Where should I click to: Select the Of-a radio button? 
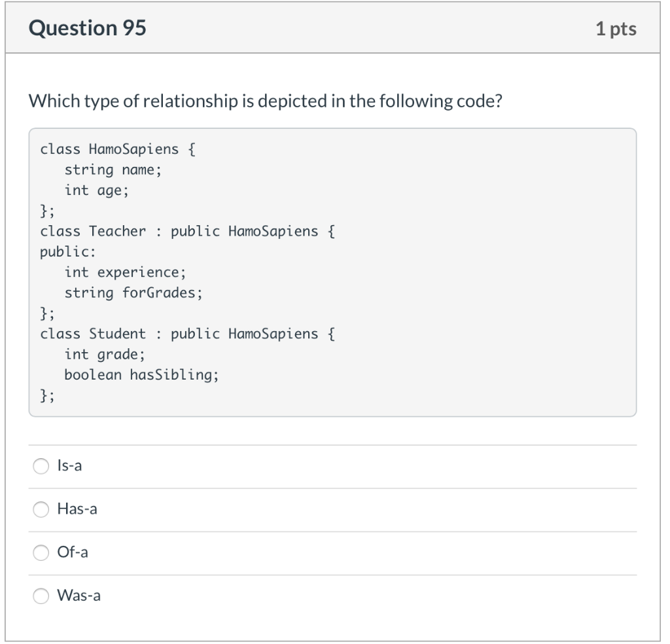[x=41, y=552]
